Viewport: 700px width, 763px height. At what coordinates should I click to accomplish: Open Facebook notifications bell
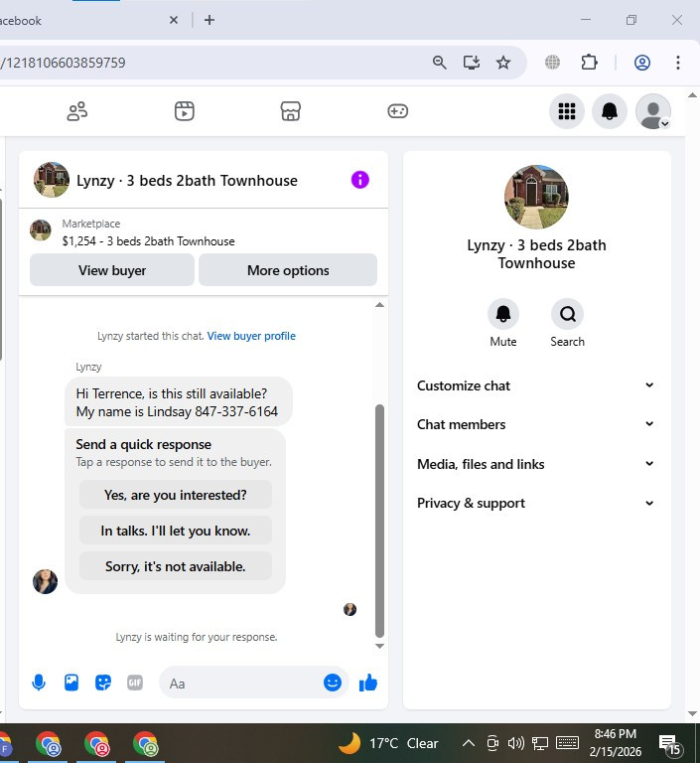point(610,111)
